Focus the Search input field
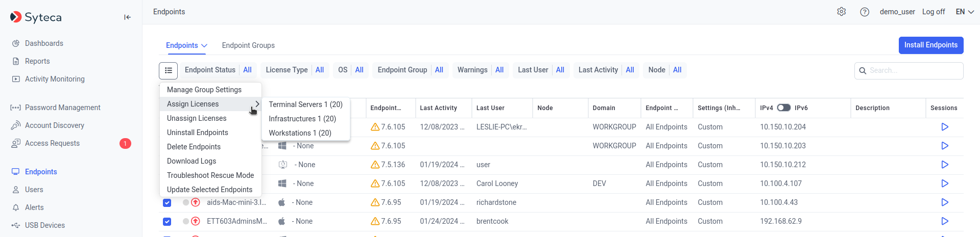980x237 pixels. tap(909, 71)
